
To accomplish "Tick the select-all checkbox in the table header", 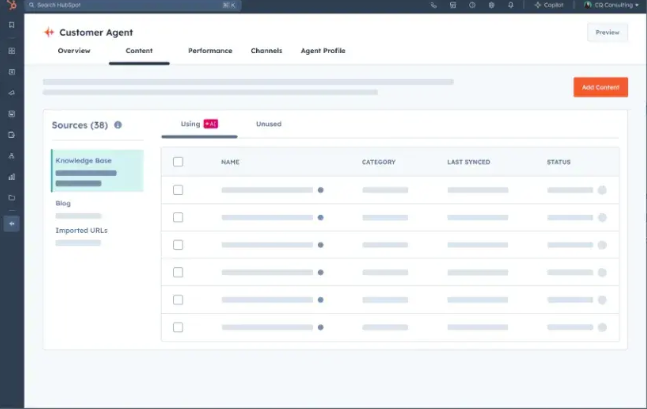I will [x=178, y=162].
